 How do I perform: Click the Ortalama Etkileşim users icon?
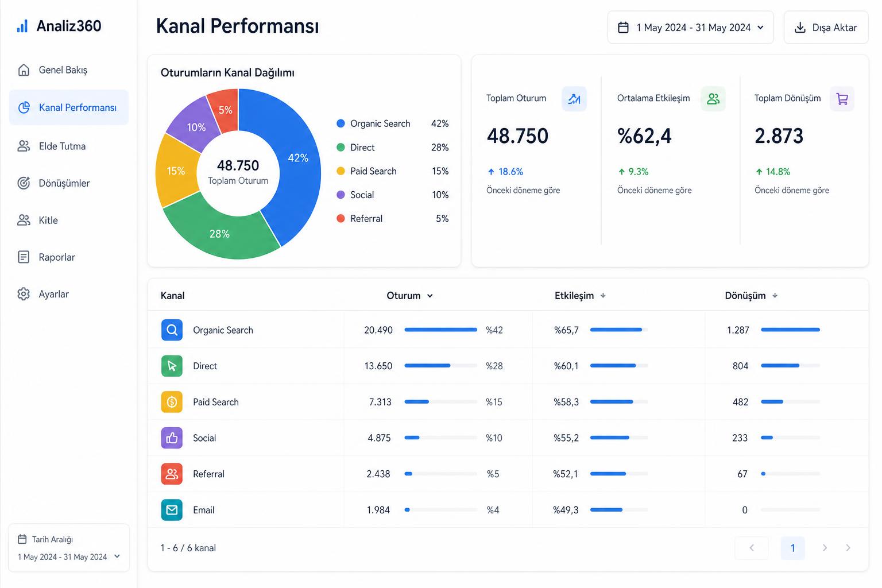pos(713,99)
